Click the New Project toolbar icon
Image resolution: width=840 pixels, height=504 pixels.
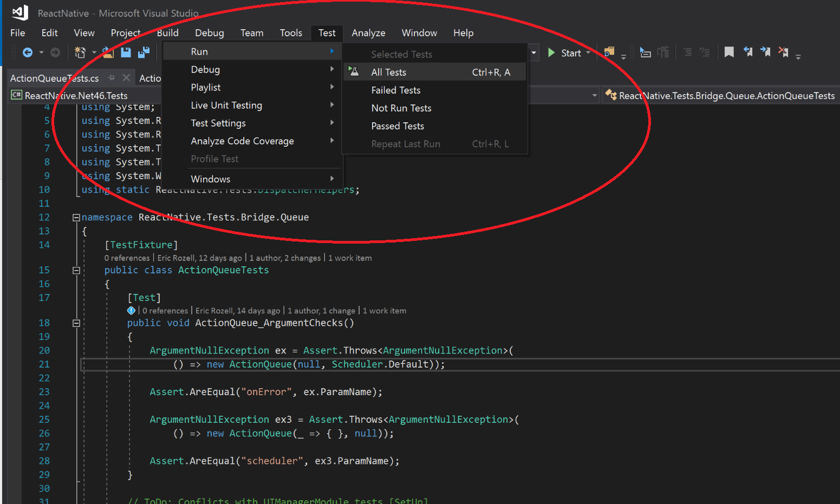(80, 53)
